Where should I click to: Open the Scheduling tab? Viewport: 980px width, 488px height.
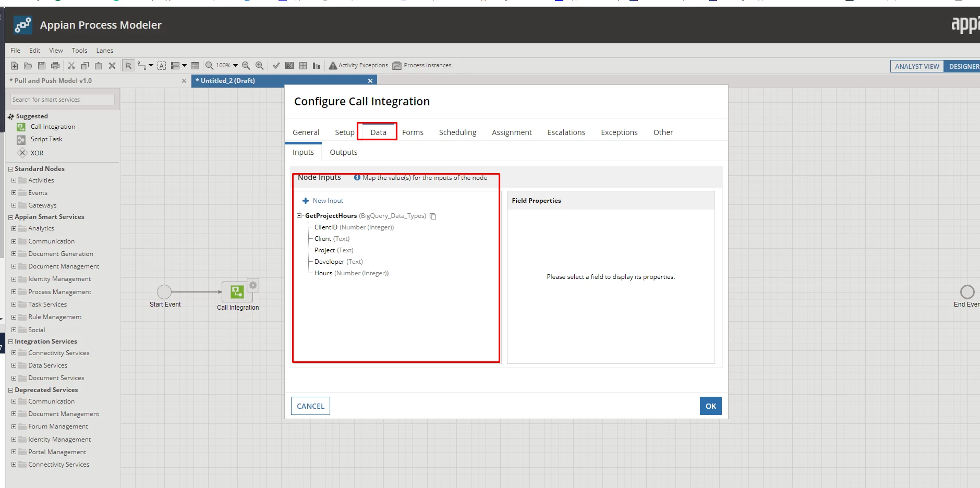tap(457, 132)
